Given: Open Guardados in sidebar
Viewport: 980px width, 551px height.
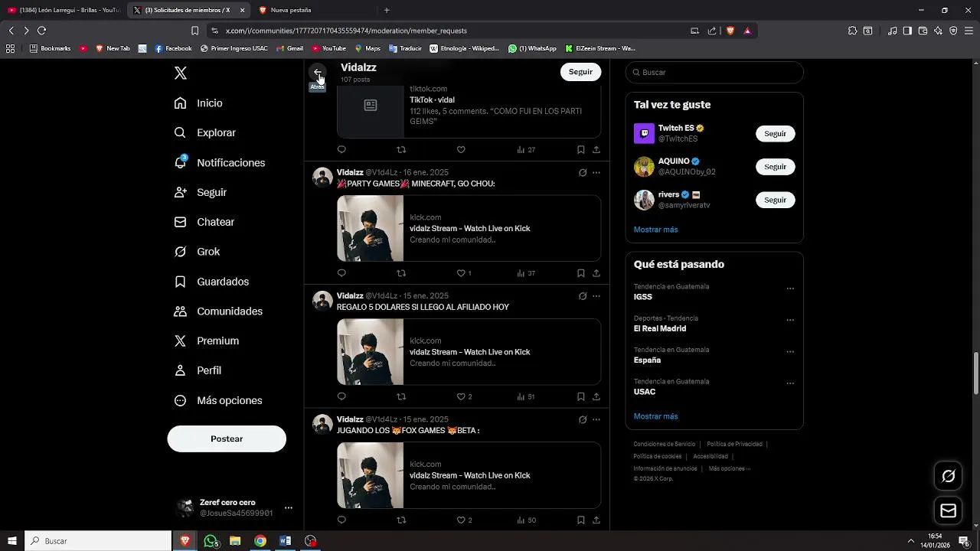Looking at the screenshot, I should coord(211,282).
